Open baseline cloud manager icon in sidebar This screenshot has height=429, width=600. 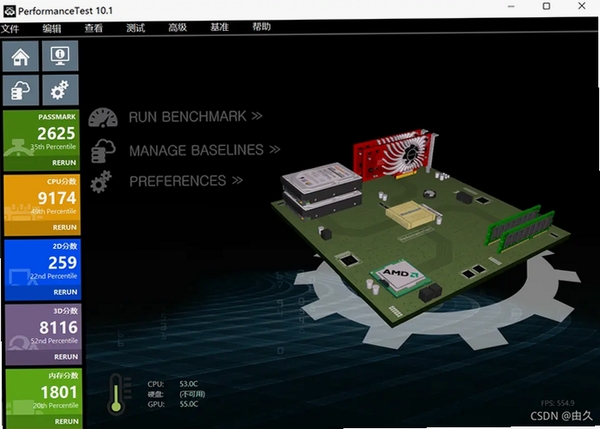tap(21, 90)
